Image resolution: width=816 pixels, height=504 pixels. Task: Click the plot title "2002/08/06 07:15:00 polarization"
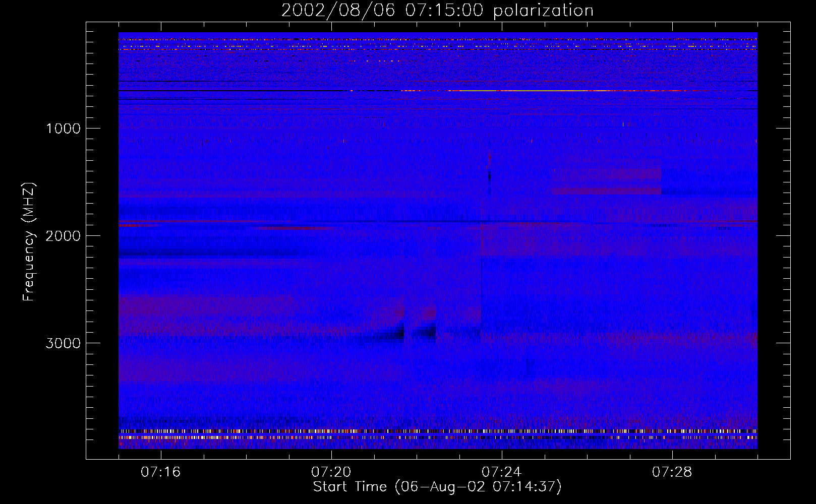coord(437,11)
